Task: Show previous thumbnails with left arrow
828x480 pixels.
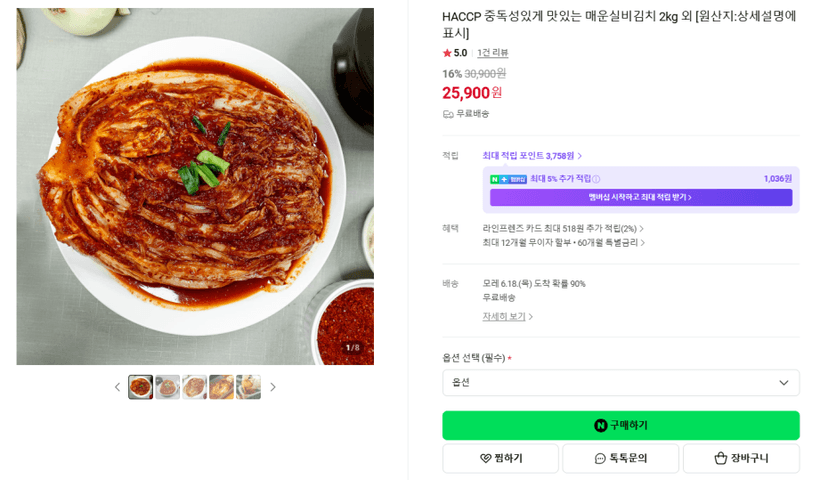Action: (x=117, y=387)
